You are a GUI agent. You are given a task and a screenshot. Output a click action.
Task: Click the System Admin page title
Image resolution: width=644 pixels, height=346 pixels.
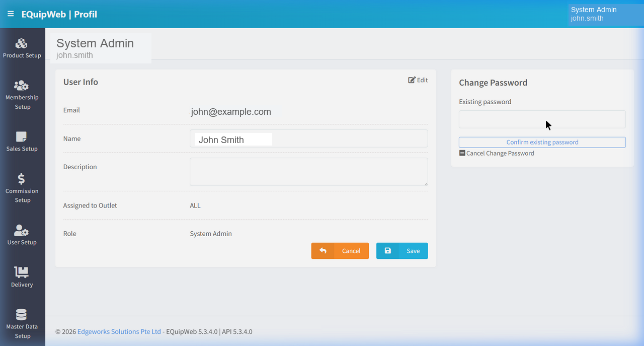pos(95,43)
